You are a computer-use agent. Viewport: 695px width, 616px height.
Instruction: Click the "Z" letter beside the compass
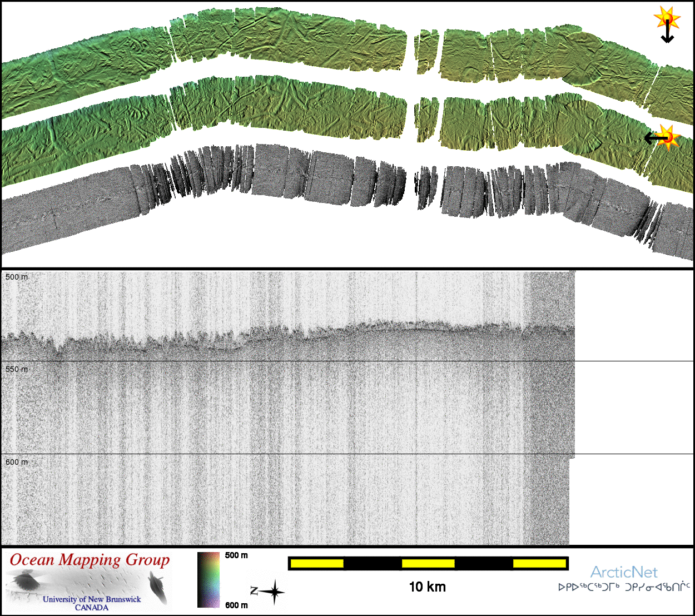pyautogui.click(x=254, y=590)
